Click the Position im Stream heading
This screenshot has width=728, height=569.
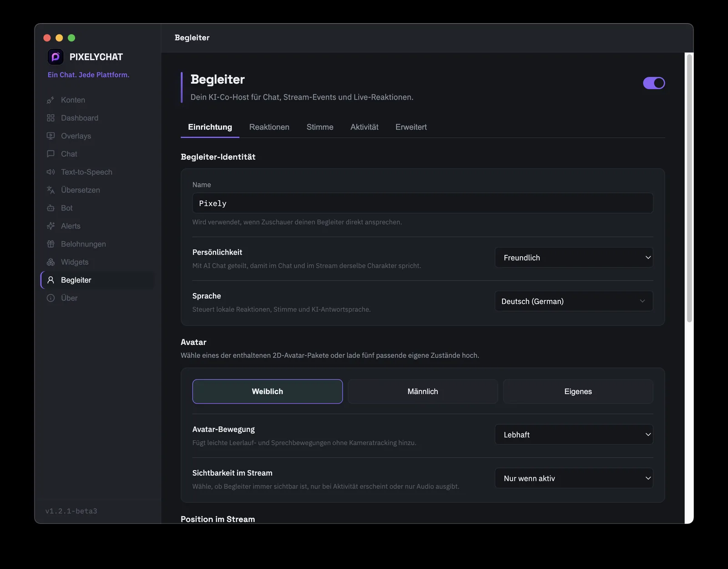click(x=217, y=519)
